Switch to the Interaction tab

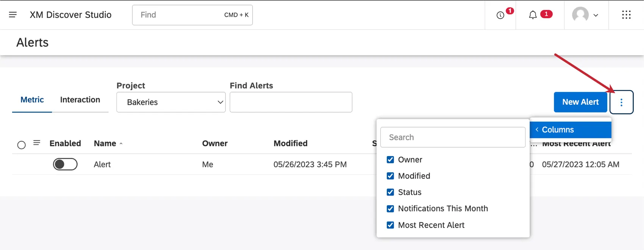click(80, 100)
